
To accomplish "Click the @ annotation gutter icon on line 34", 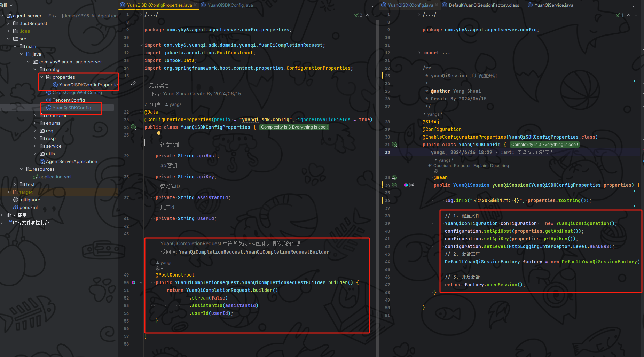I will pyautogui.click(x=411, y=185).
